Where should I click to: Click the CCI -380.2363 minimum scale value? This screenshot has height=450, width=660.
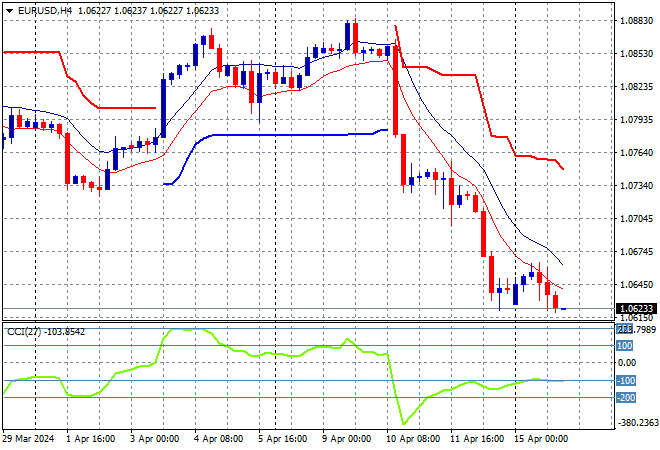(638, 422)
